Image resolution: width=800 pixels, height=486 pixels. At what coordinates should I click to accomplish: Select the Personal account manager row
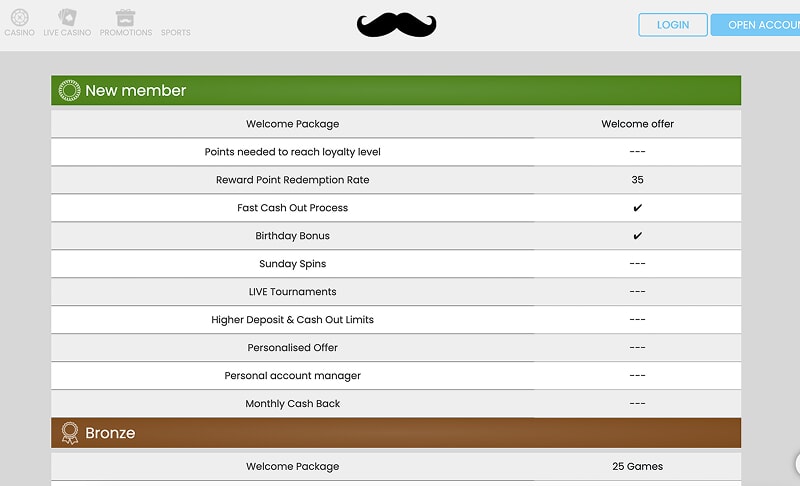(x=292, y=376)
